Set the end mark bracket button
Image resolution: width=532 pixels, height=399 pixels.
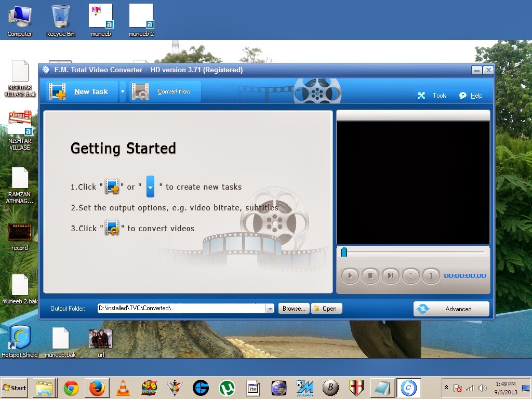pos(431,276)
